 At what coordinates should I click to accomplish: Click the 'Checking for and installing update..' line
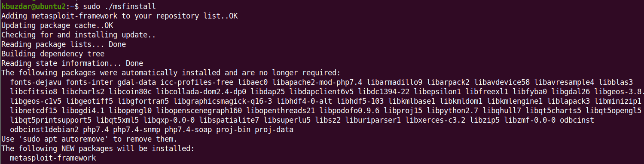click(x=79, y=35)
